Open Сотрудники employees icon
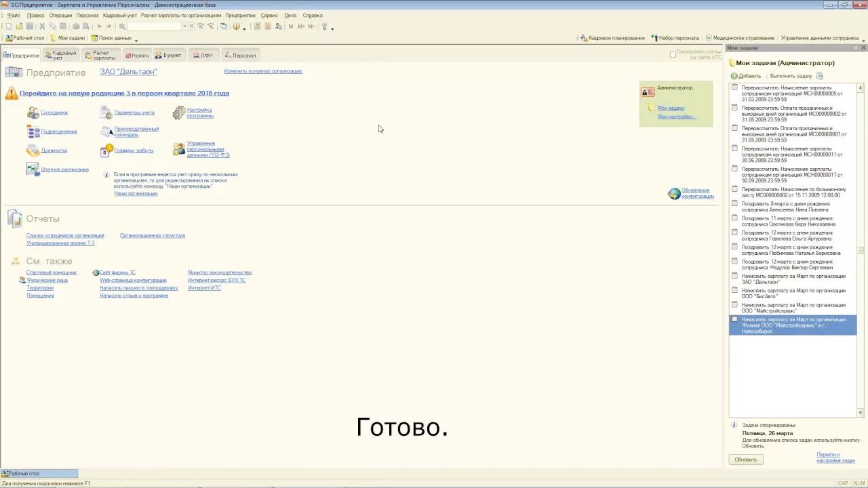Screen dimensions: 868x488 point(33,113)
